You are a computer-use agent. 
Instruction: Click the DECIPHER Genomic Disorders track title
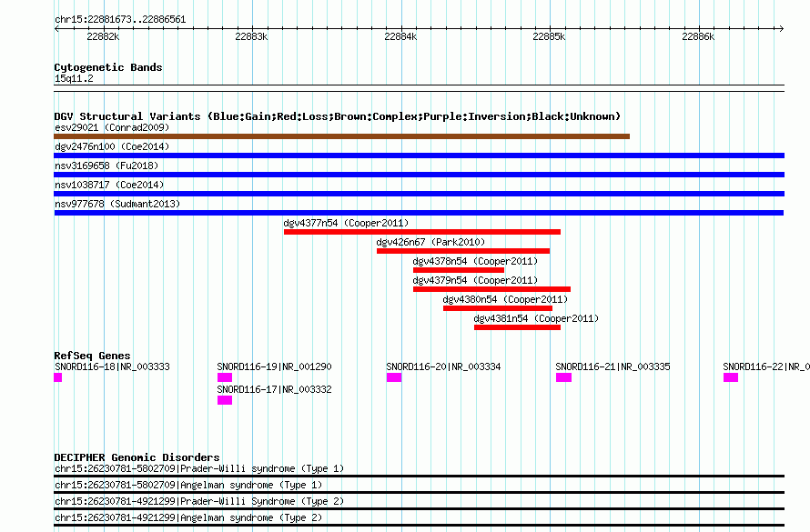(137, 457)
